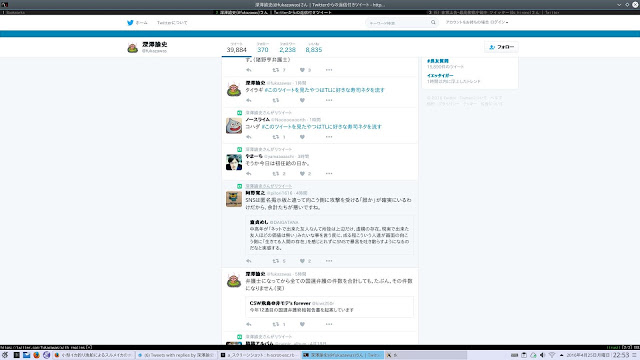Open the いいね 8,835 tab
This screenshot has width=640, height=360.
click(x=313, y=47)
